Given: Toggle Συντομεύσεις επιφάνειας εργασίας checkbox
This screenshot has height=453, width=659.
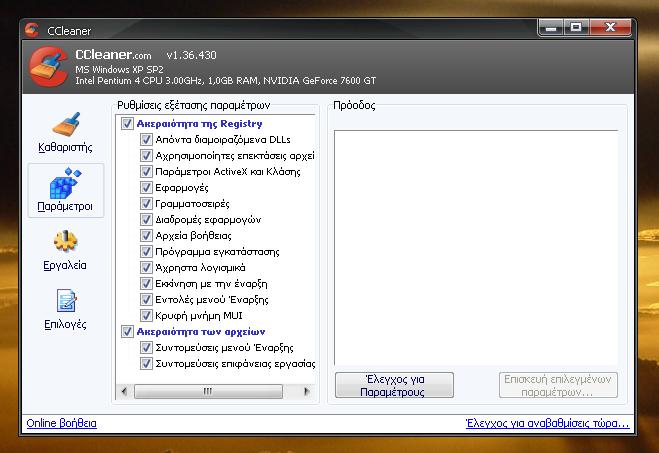Looking at the screenshot, I should coord(146,363).
